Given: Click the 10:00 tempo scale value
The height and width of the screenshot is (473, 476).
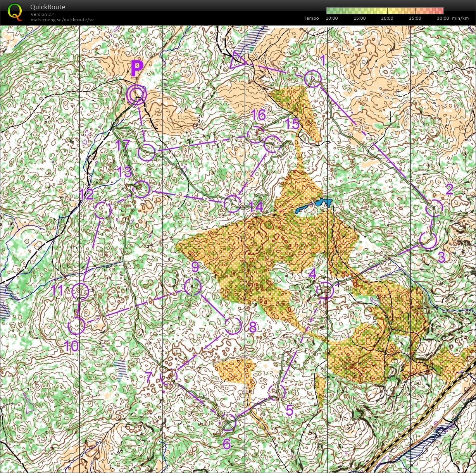Looking at the screenshot, I should pyautogui.click(x=332, y=18).
